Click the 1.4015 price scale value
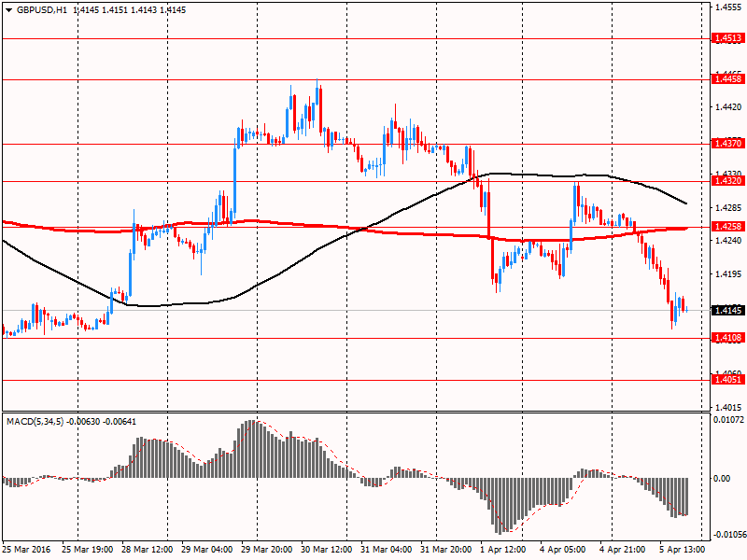This screenshot has height=560, width=747. coord(729,408)
